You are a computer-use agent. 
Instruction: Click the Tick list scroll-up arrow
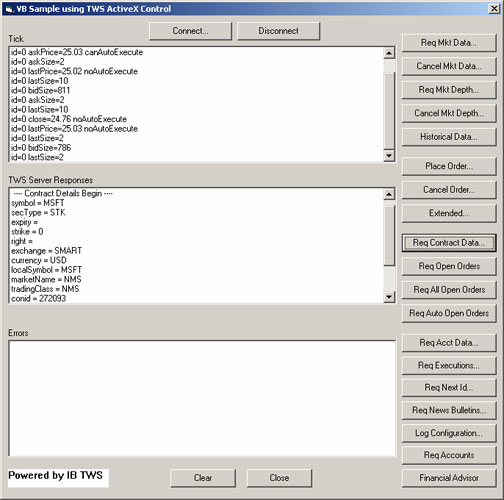point(389,53)
